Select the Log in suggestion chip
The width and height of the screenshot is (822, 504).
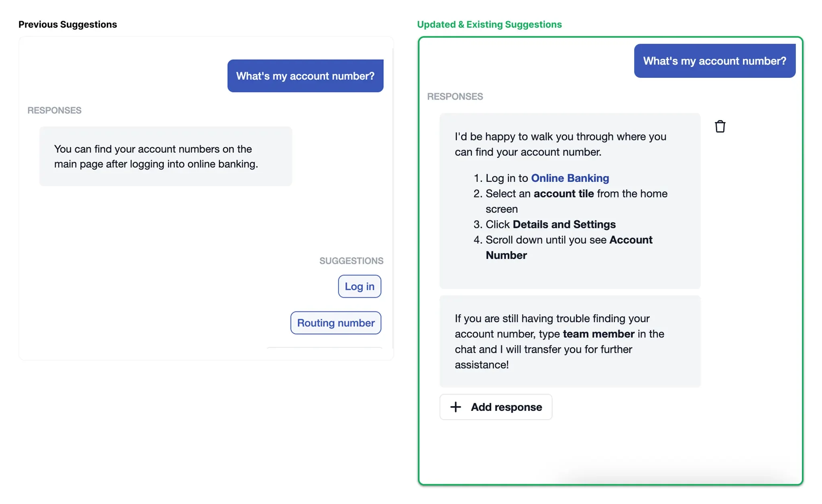359,287
